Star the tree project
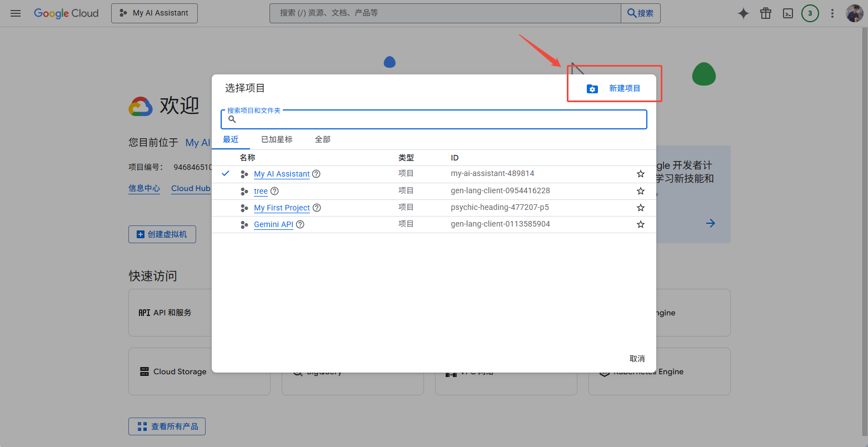 [641, 191]
